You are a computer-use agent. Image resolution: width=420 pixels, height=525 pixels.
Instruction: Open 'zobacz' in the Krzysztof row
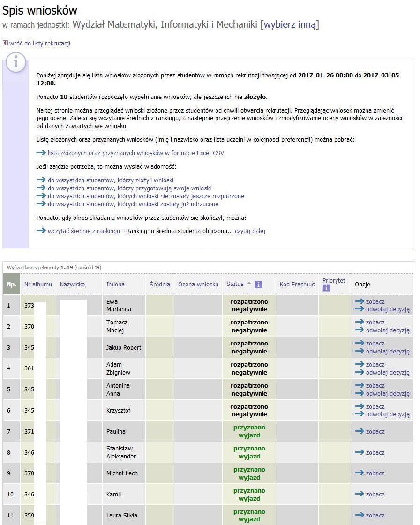[375, 407]
